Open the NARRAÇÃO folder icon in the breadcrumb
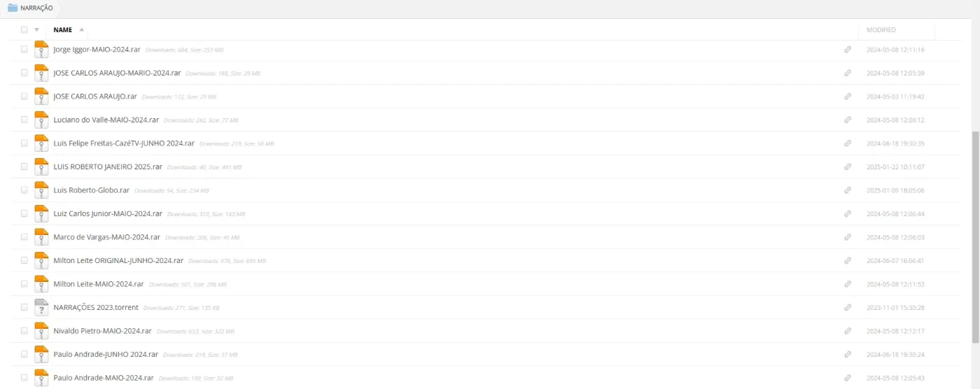 13,8
